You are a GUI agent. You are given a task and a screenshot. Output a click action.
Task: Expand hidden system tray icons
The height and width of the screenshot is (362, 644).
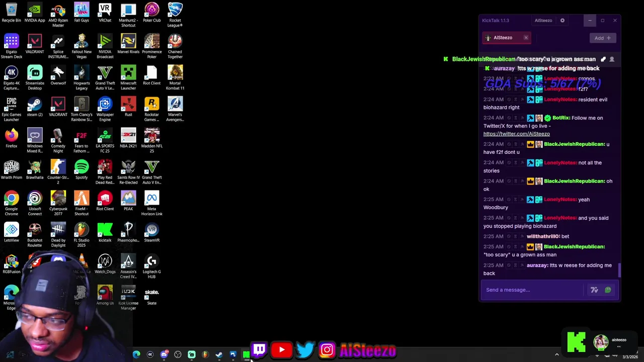pos(556,355)
